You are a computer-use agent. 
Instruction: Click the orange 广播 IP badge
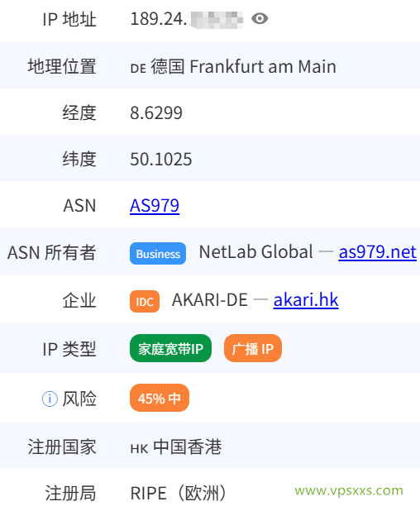pos(253,348)
